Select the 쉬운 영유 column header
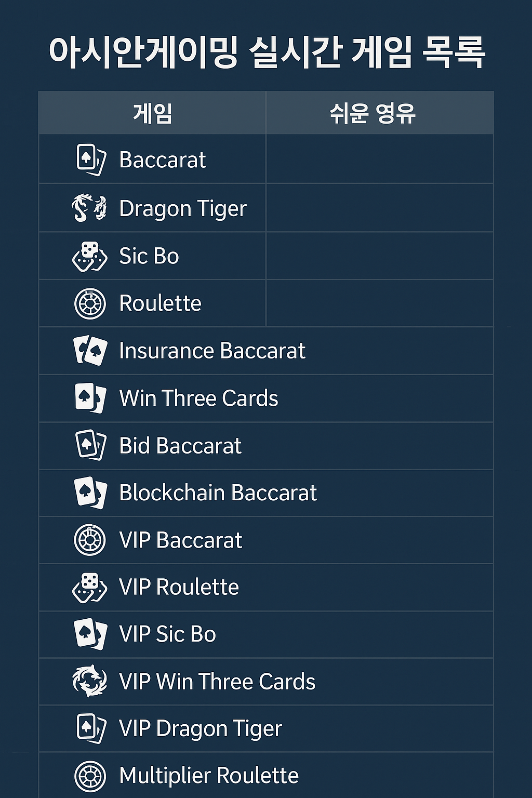The height and width of the screenshot is (798, 532). (x=380, y=113)
